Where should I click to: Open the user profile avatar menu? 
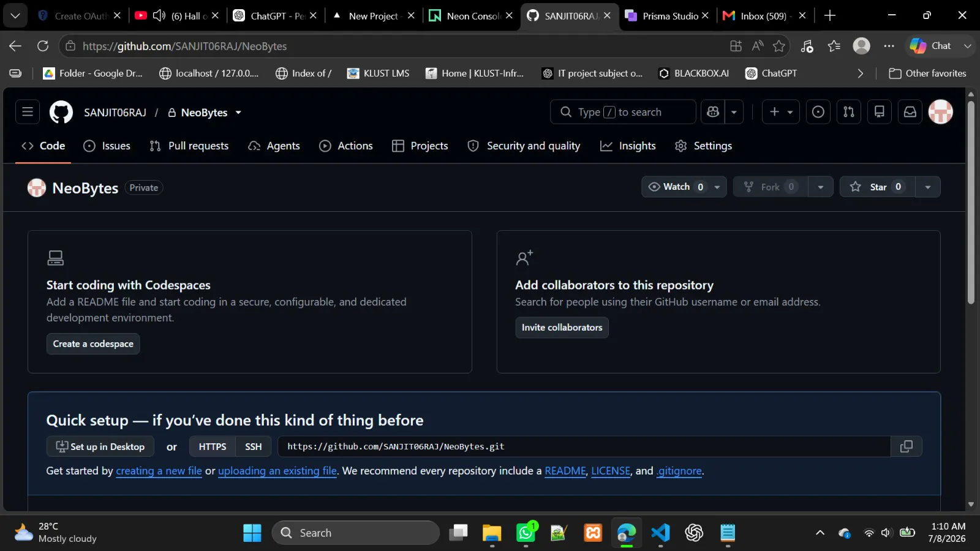pyautogui.click(x=941, y=112)
